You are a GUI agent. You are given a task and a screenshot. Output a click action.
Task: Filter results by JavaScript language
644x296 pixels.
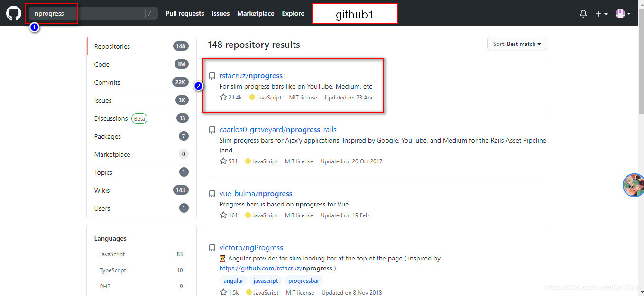click(x=141, y=254)
